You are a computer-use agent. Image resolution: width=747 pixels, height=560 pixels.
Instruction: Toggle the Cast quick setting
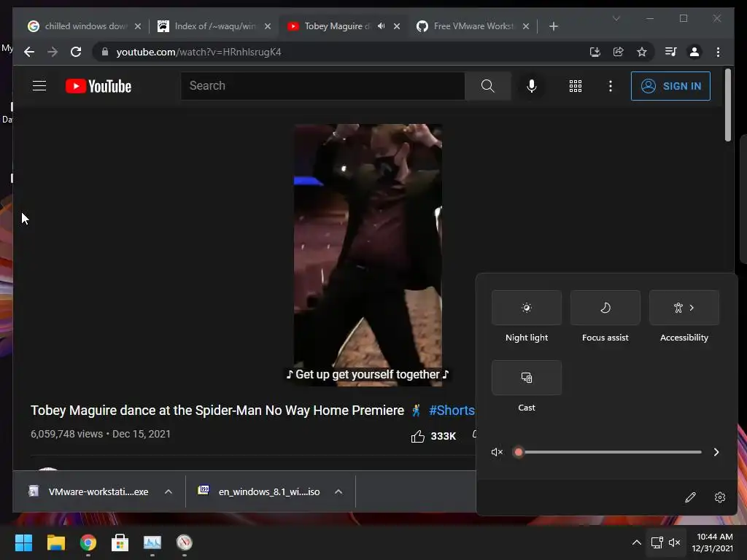click(x=527, y=378)
